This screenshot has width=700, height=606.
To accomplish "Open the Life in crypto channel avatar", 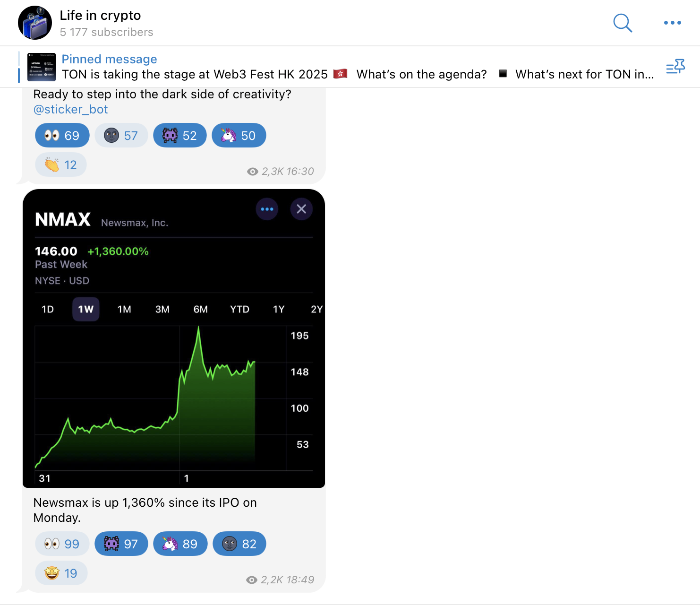I will (35, 23).
